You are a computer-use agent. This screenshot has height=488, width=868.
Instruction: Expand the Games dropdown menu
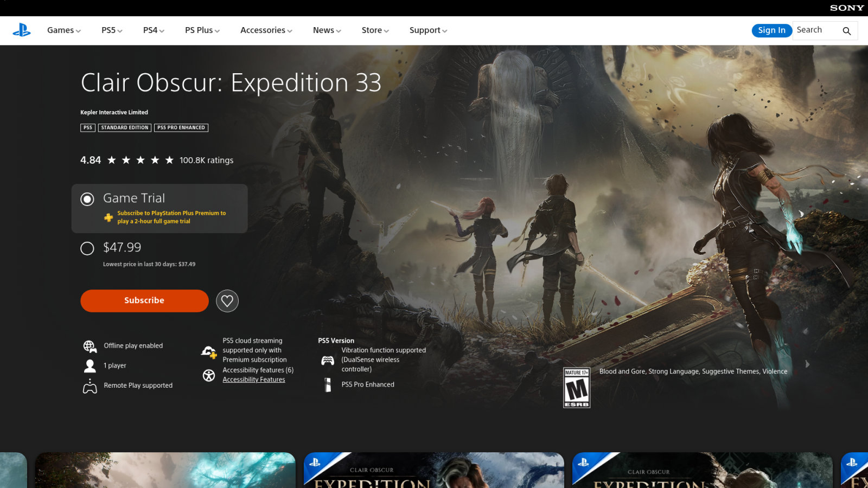64,30
